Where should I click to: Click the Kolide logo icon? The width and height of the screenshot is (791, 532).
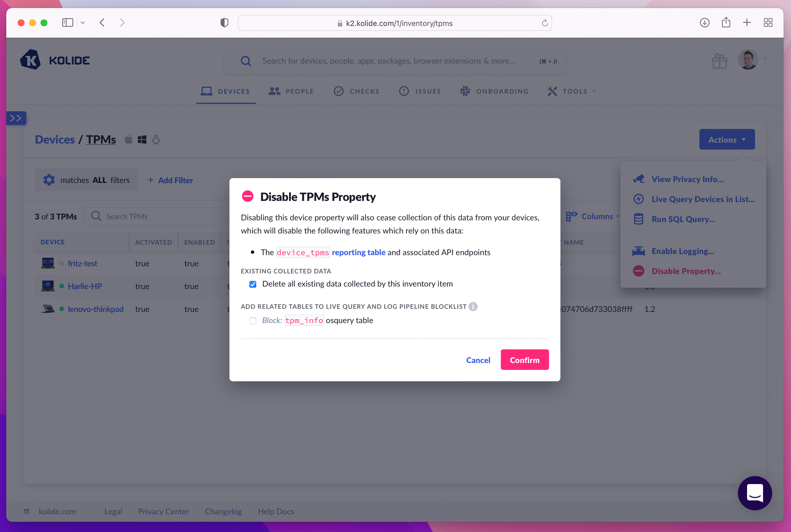pyautogui.click(x=31, y=60)
